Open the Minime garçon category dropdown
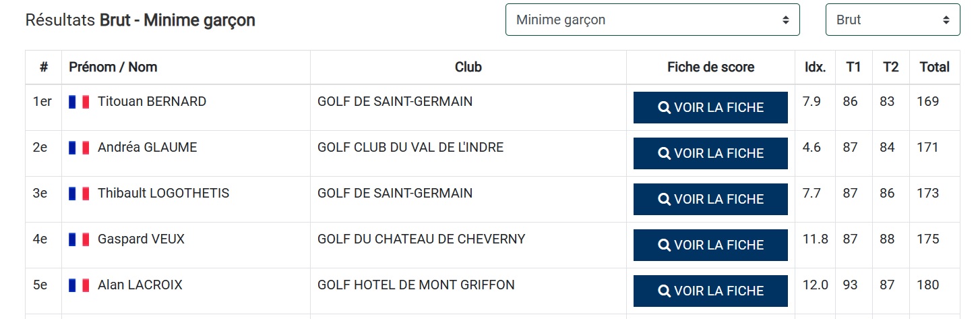This screenshot has width=980, height=319. click(652, 20)
